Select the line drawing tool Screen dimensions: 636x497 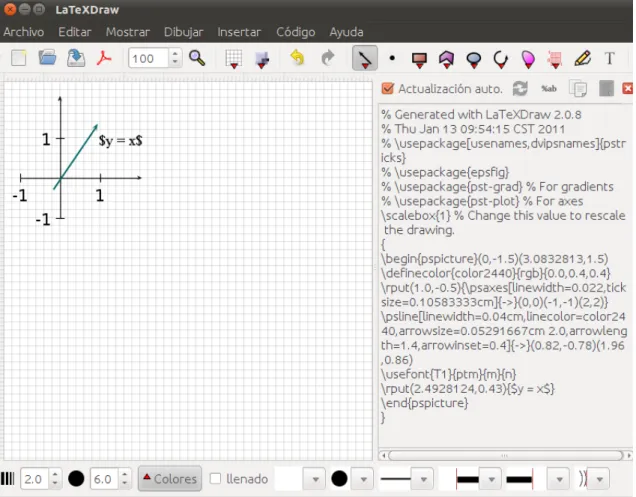pos(364,58)
